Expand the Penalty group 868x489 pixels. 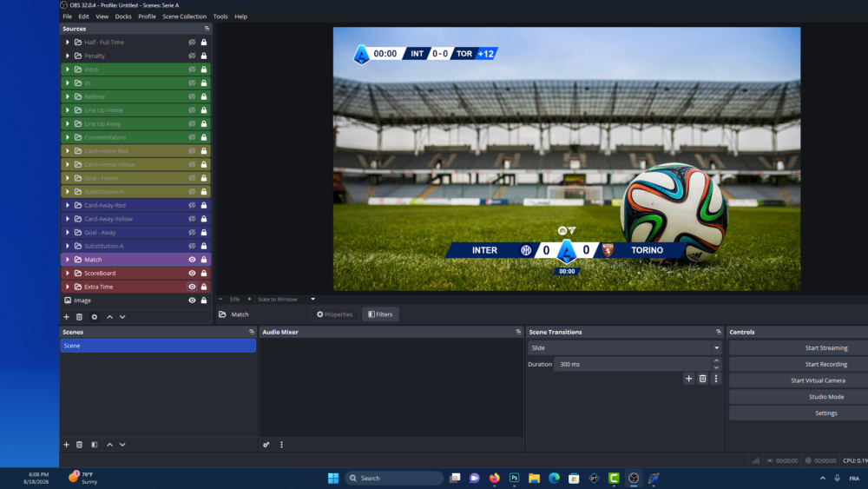pyautogui.click(x=68, y=56)
